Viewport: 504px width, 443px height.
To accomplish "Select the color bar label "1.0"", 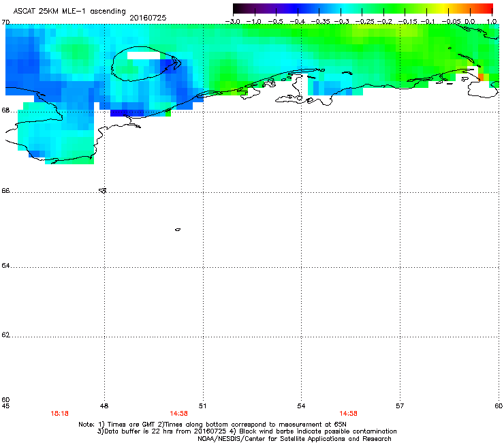I will tap(492, 22).
